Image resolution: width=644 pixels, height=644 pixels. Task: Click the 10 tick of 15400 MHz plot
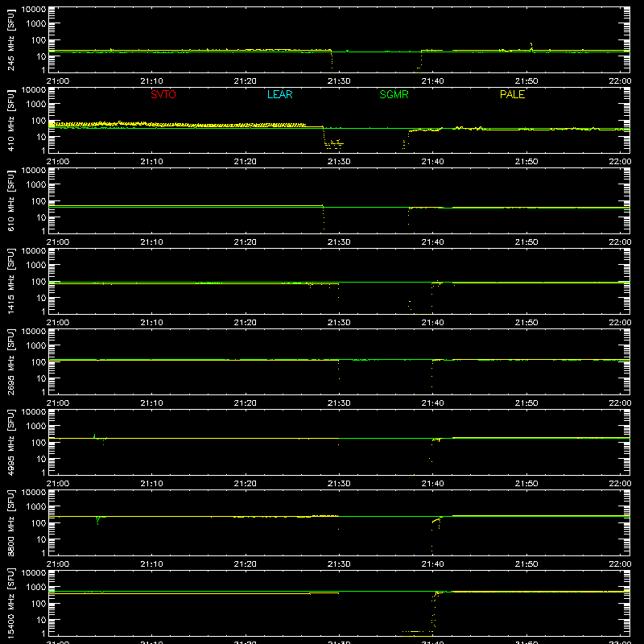coord(41,620)
